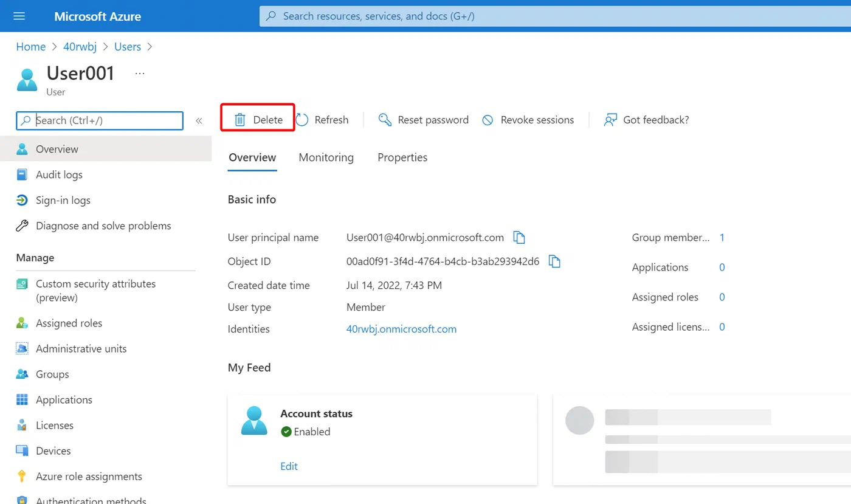Click the Sign-in logs menu text
Screen dimensions: 851x504
coord(63,200)
